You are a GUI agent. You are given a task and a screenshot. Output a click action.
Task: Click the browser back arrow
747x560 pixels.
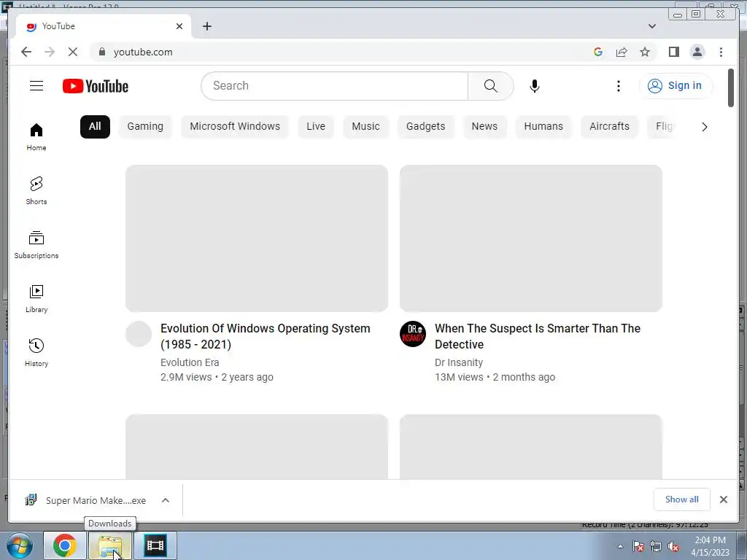(26, 52)
